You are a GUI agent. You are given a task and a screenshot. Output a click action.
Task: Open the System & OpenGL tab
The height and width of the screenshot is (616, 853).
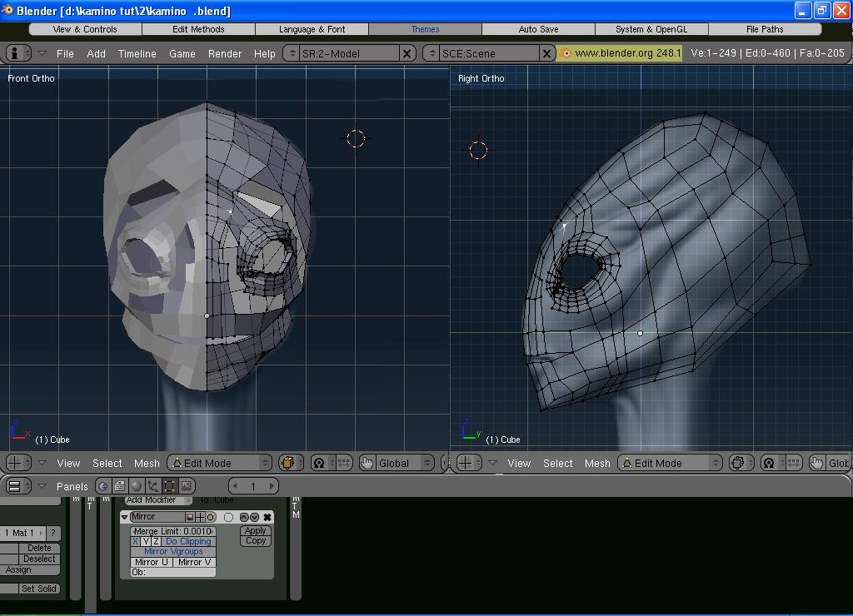651,29
